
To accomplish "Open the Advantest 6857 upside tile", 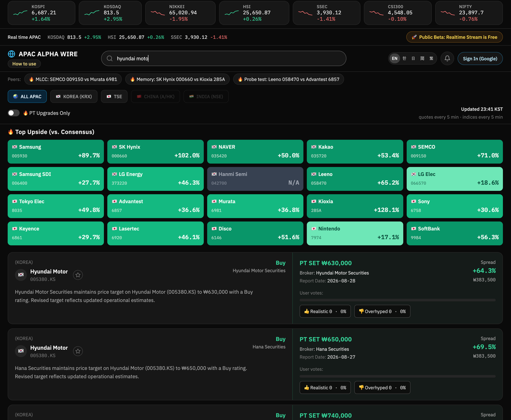I will tap(156, 206).
